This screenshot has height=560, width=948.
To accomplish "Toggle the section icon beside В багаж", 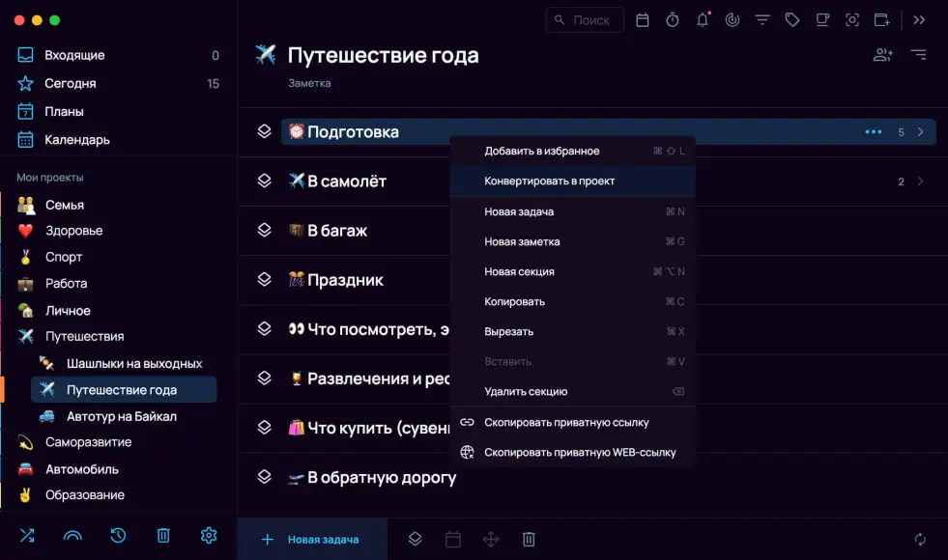I will click(x=264, y=230).
